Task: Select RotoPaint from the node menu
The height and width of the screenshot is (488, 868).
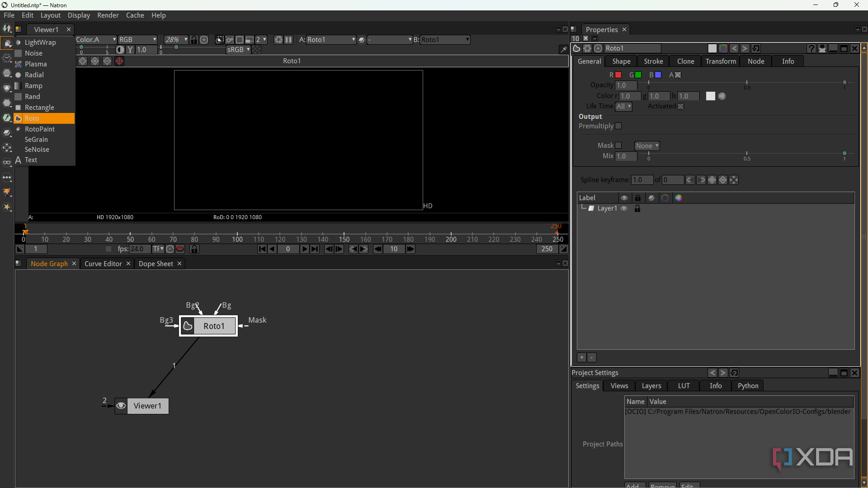Action: pos(40,129)
